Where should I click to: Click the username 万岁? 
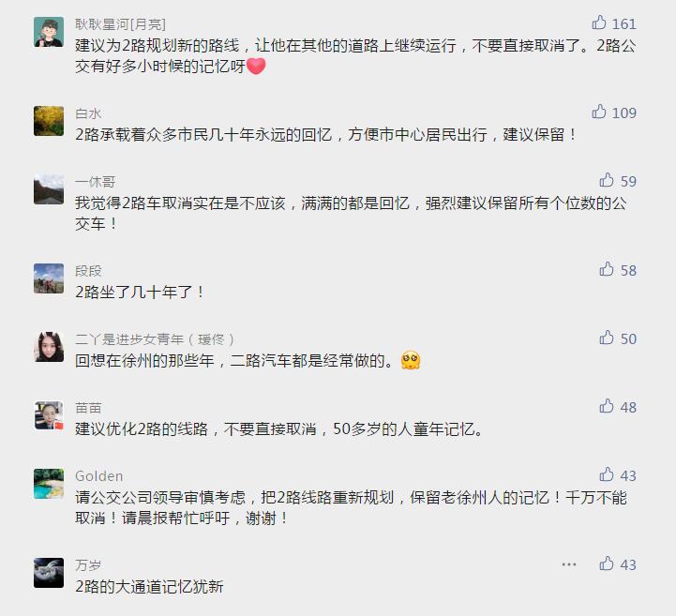(x=88, y=565)
